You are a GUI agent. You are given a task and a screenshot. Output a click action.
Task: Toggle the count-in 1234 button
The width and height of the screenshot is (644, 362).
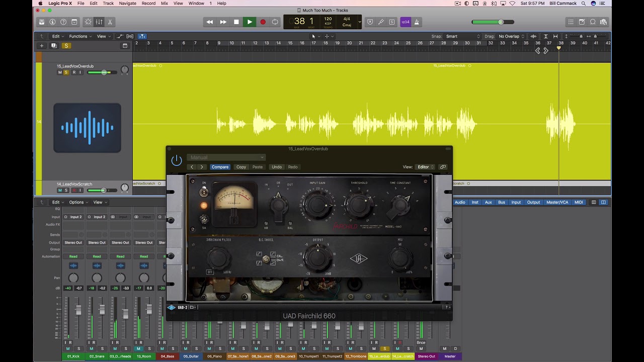[405, 22]
